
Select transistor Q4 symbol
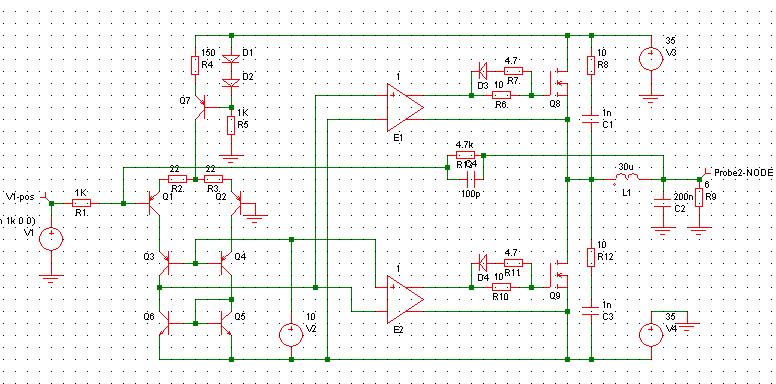226,263
